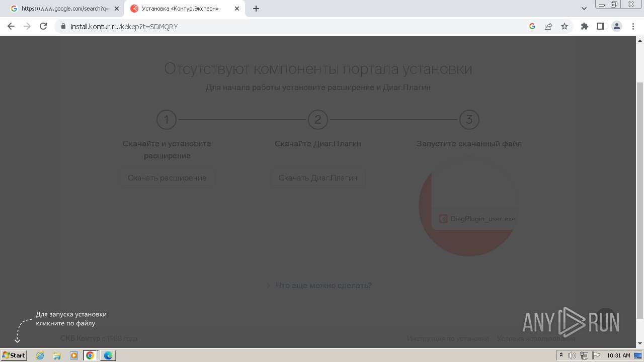
Task: Open the Chrome profile avatar
Action: [x=617, y=26]
